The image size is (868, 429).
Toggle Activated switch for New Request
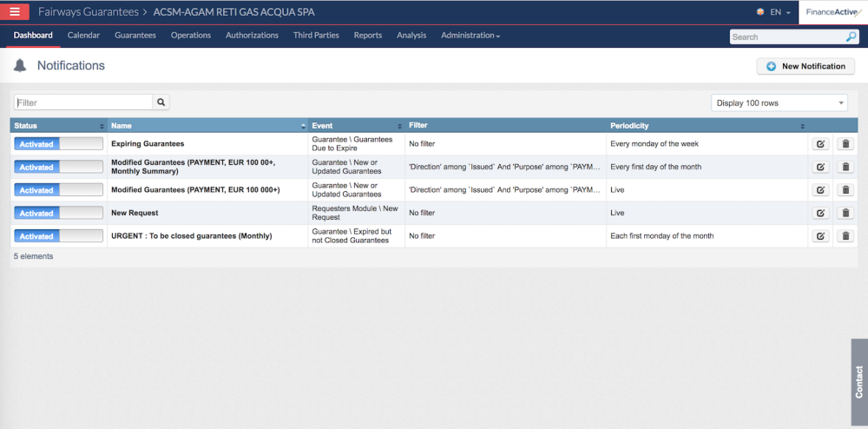58,213
